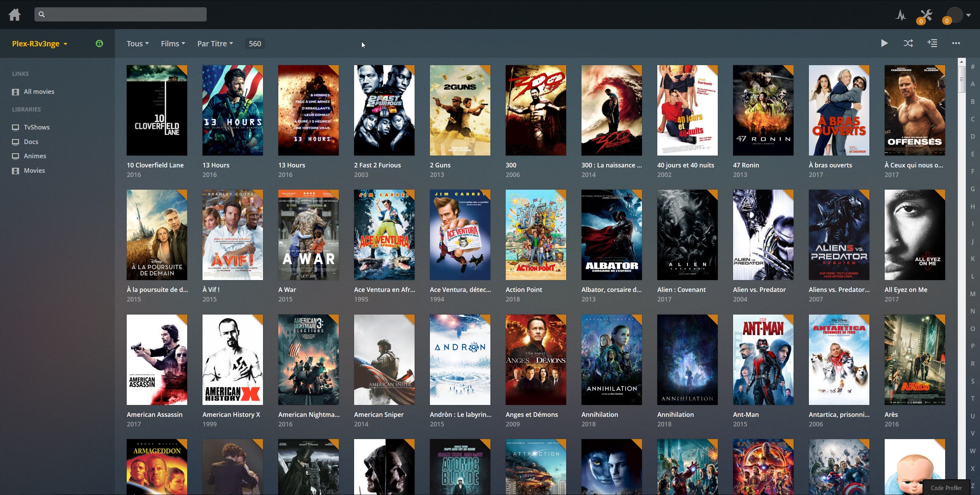980x495 pixels.
Task: Open the Ant-Man movie poster
Action: (763, 359)
